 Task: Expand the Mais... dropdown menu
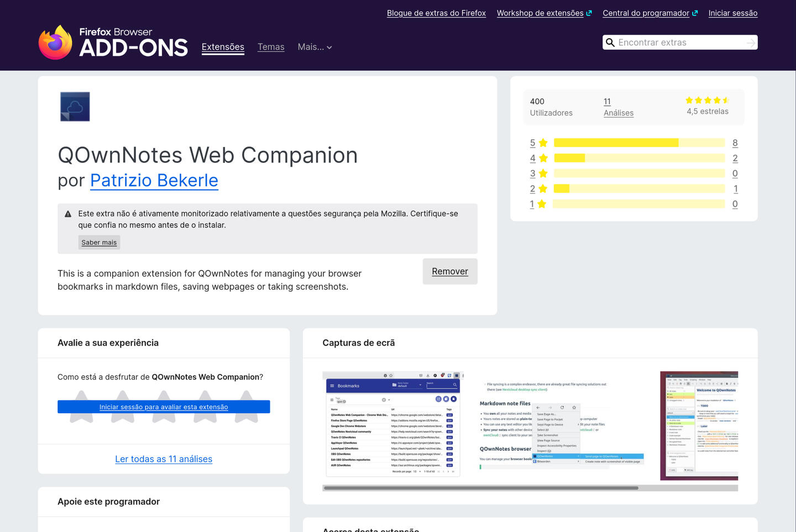[315, 47]
